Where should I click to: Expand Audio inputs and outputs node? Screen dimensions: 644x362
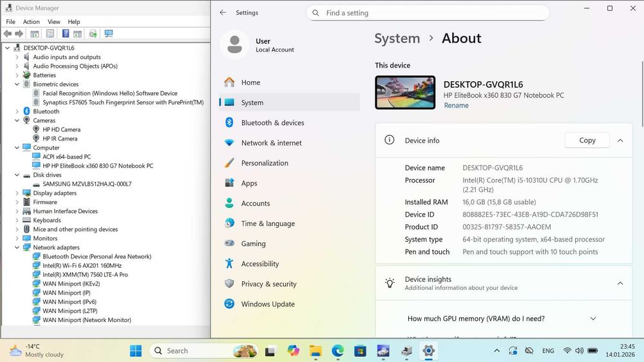[x=17, y=57]
